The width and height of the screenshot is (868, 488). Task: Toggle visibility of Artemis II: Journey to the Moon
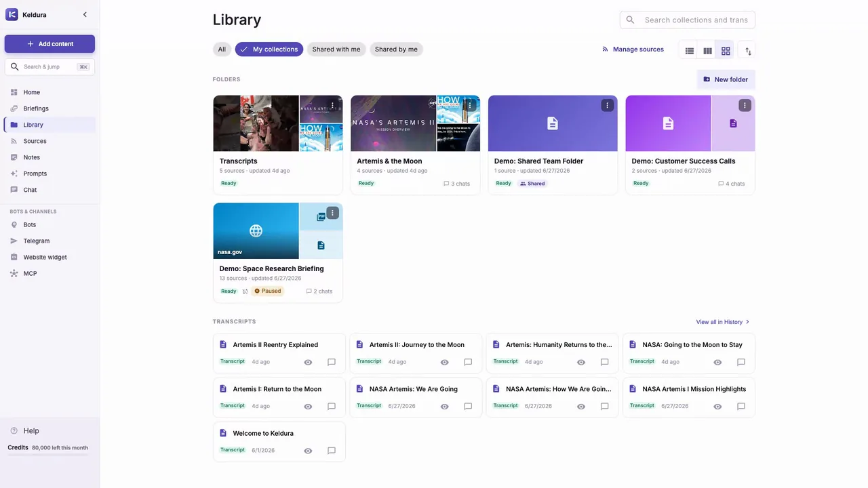(445, 362)
